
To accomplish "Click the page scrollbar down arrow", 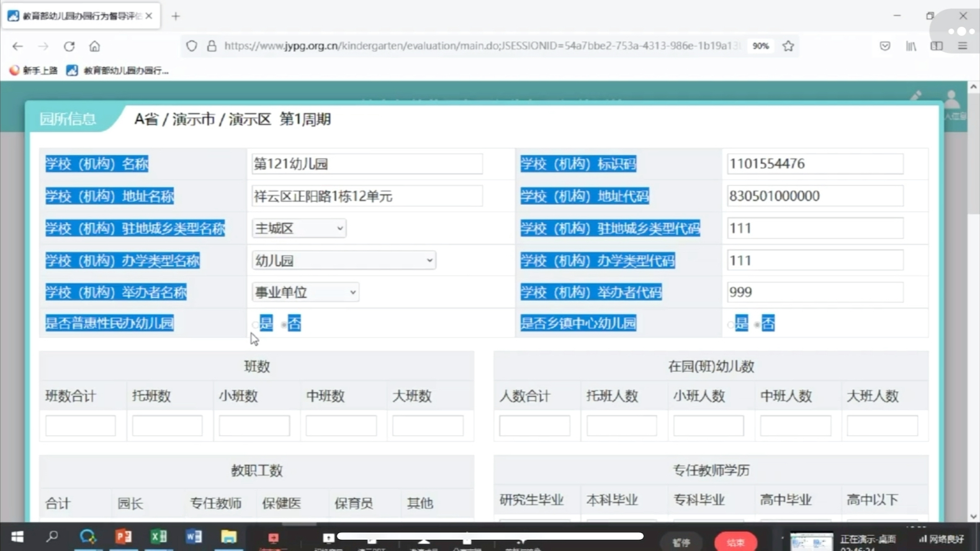I will [x=974, y=516].
